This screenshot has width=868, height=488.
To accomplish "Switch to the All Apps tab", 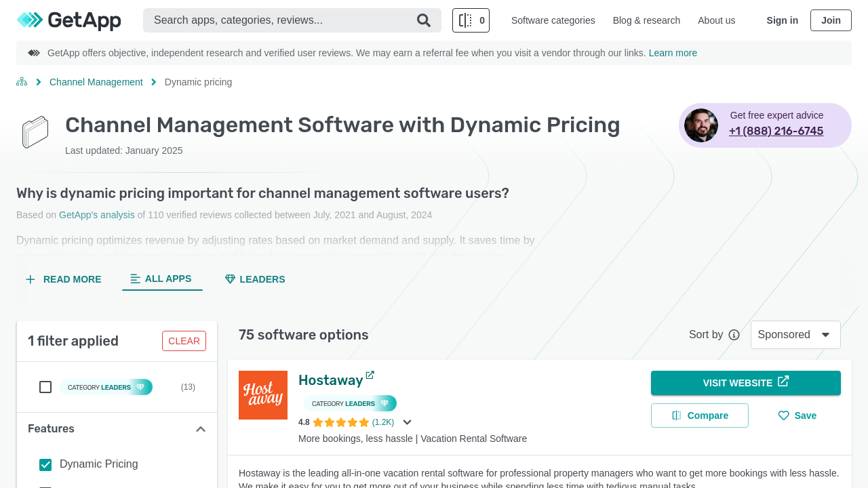I will [x=162, y=279].
